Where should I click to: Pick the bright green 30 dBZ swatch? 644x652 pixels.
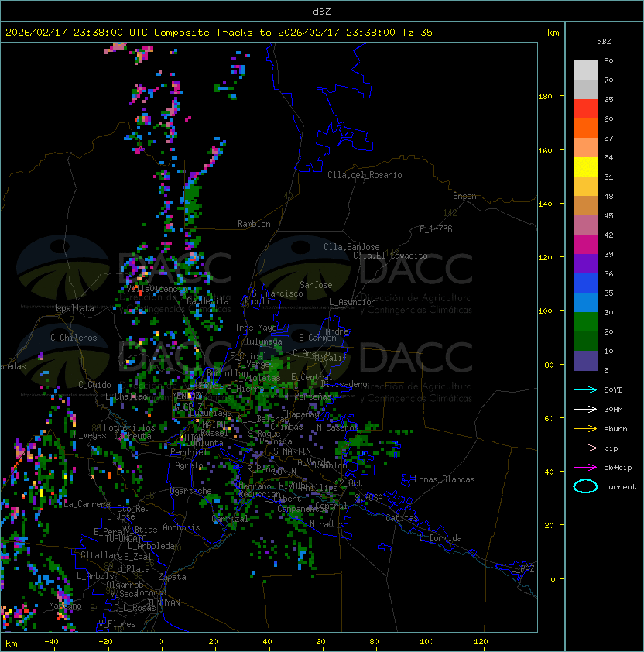click(x=585, y=322)
